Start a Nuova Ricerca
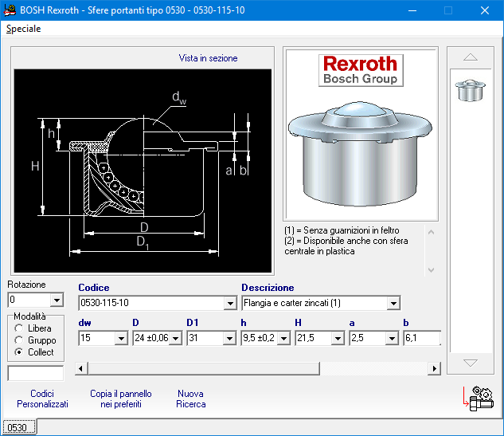This screenshot has width=504, height=436. coord(190,399)
